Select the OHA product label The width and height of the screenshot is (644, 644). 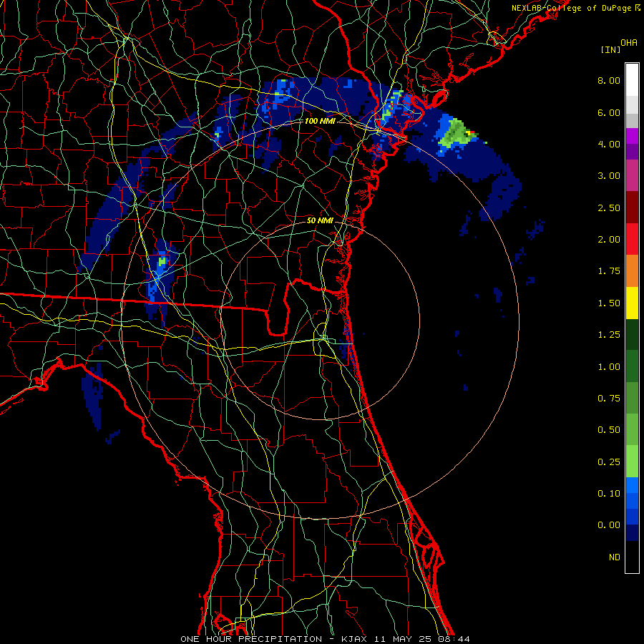pyautogui.click(x=629, y=43)
